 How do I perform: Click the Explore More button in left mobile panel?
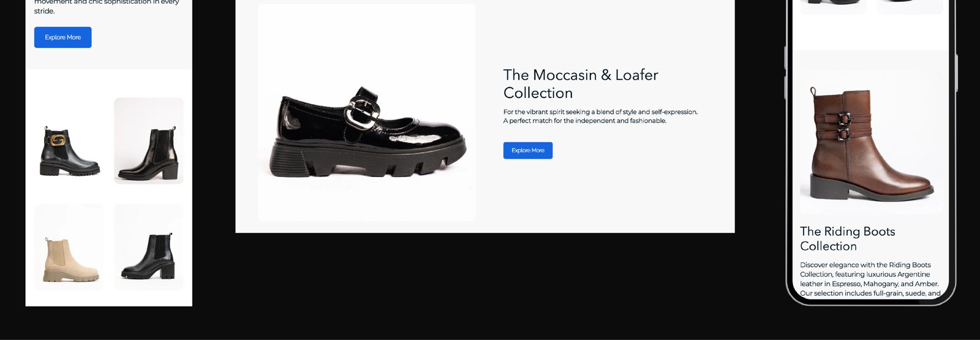[62, 37]
